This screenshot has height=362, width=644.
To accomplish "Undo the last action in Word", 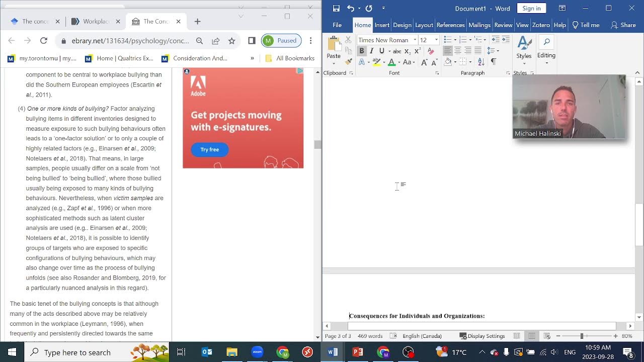I will click(350, 8).
